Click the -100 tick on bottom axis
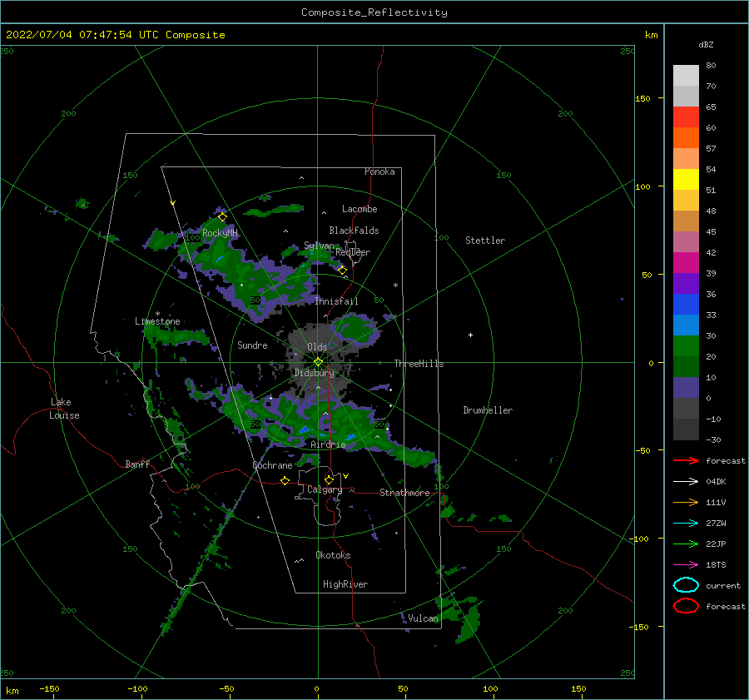749x700 pixels. (137, 688)
